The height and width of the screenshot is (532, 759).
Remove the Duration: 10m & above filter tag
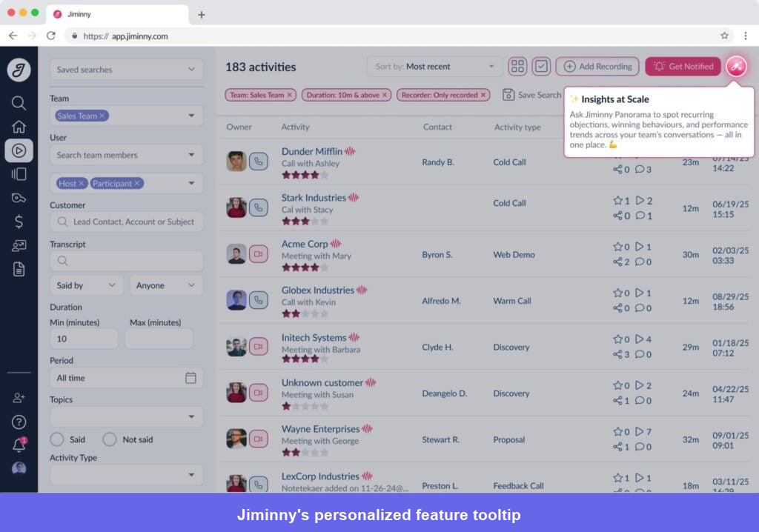[x=385, y=95]
